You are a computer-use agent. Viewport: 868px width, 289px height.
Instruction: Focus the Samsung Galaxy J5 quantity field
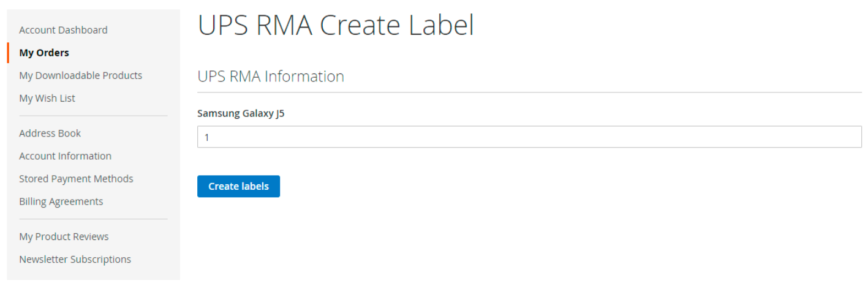[529, 137]
